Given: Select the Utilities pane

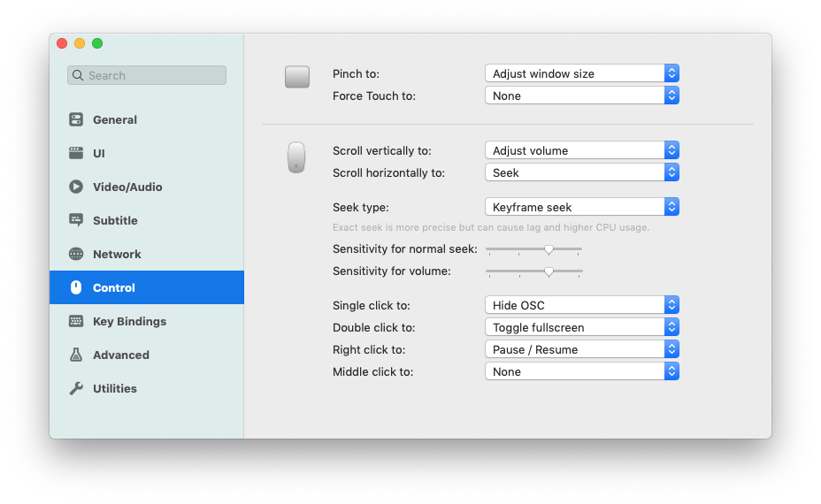Looking at the screenshot, I should click(147, 388).
